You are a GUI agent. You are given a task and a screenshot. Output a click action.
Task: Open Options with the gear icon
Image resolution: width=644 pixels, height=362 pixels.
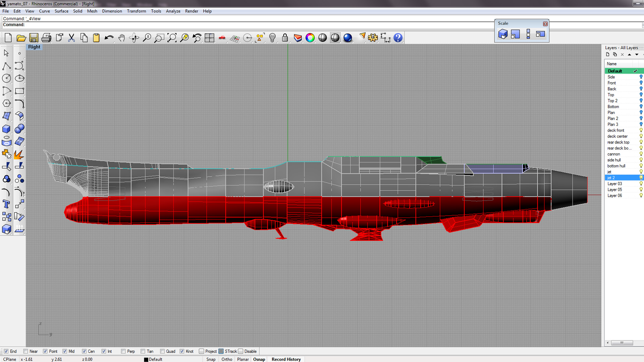pos(373,38)
